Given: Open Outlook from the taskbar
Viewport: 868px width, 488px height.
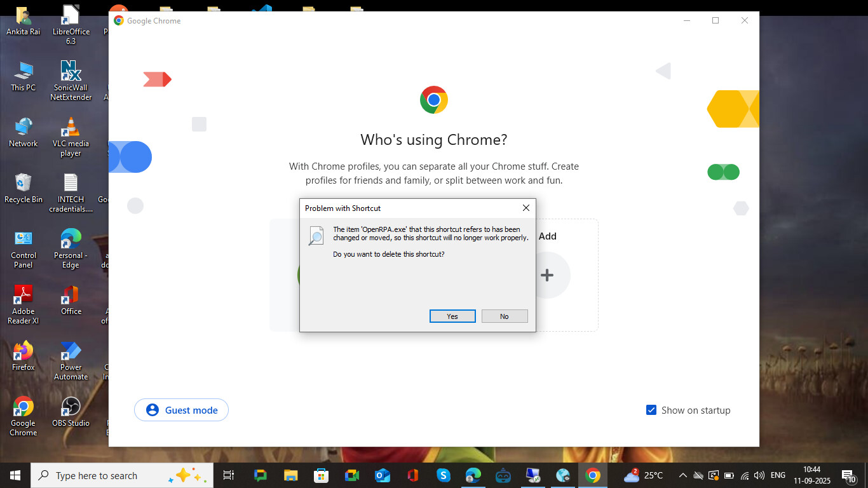Looking at the screenshot, I should (x=382, y=475).
